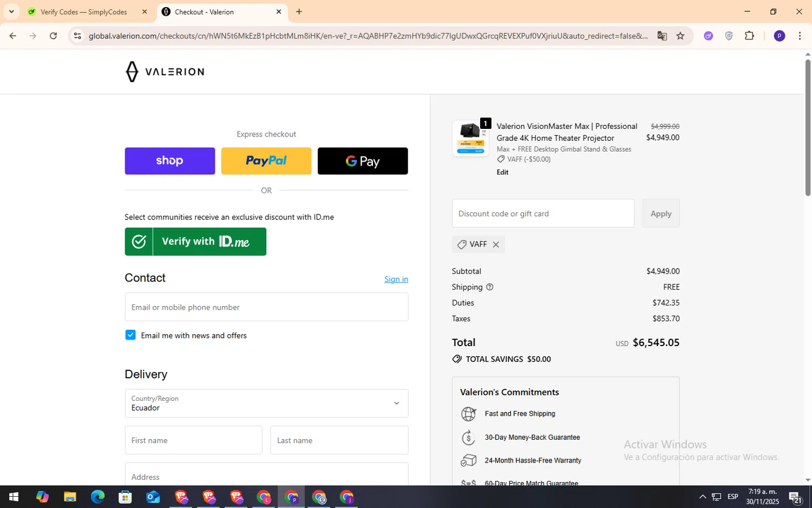Go forward one page

[x=33, y=36]
